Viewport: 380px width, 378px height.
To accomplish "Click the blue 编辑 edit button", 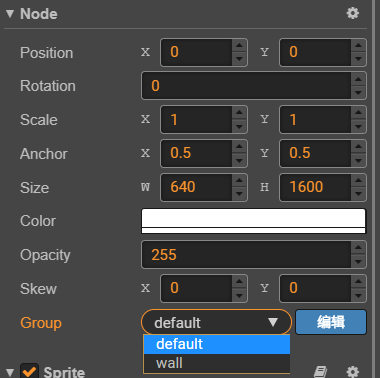I will 331,322.
